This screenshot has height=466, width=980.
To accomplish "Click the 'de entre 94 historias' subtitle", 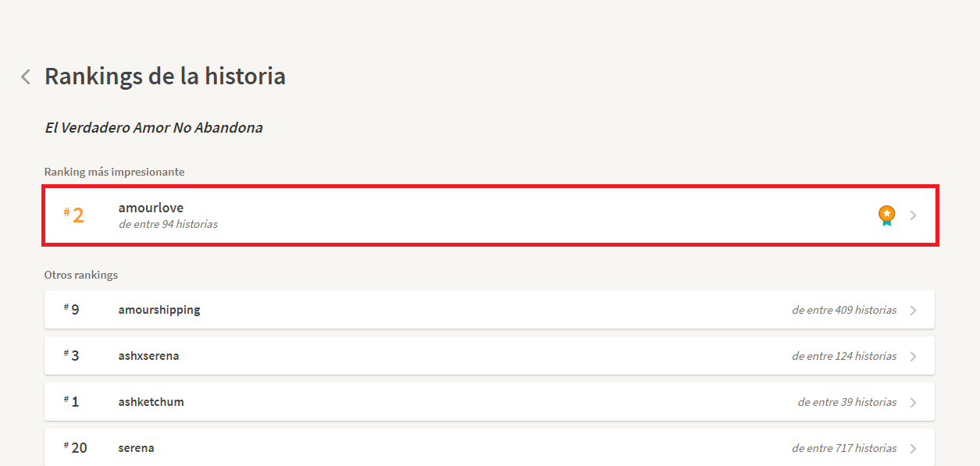I will pyautogui.click(x=168, y=224).
